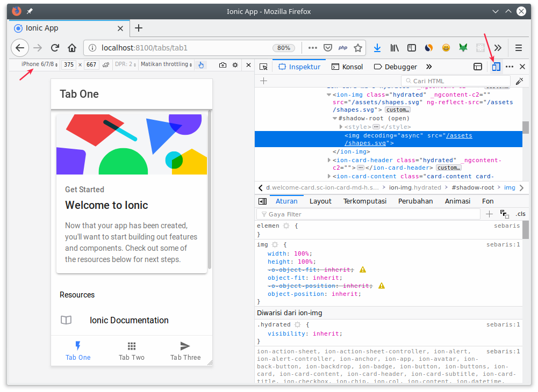Select the element picker arrow icon

click(263, 67)
